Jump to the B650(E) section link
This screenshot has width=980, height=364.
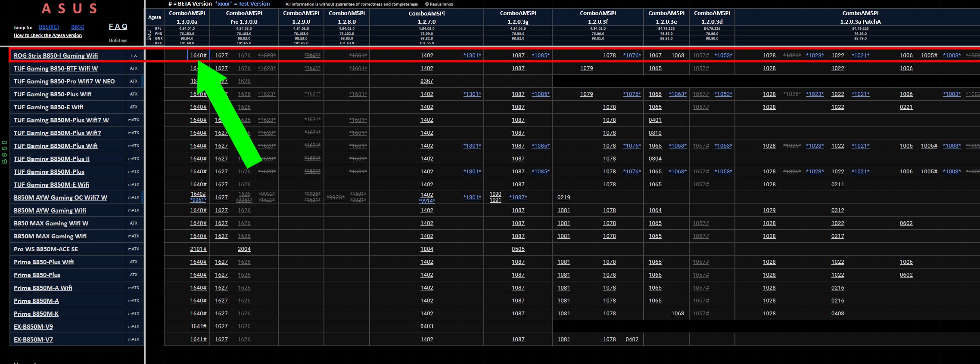[49, 27]
